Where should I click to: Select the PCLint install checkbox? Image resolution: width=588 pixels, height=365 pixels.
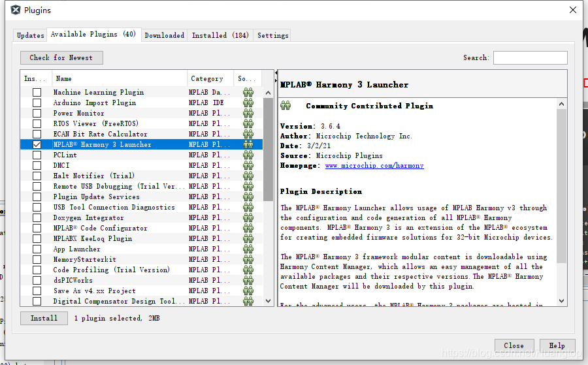[37, 155]
